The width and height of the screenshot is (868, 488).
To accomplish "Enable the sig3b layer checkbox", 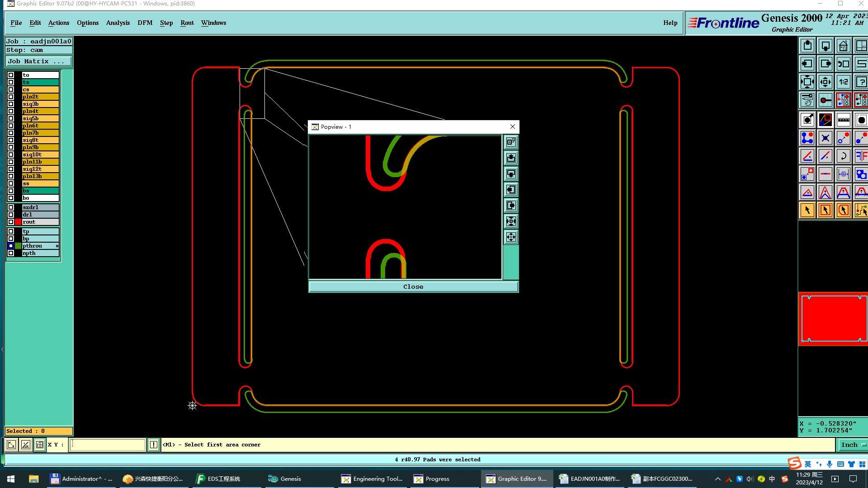I will pyautogui.click(x=11, y=104).
